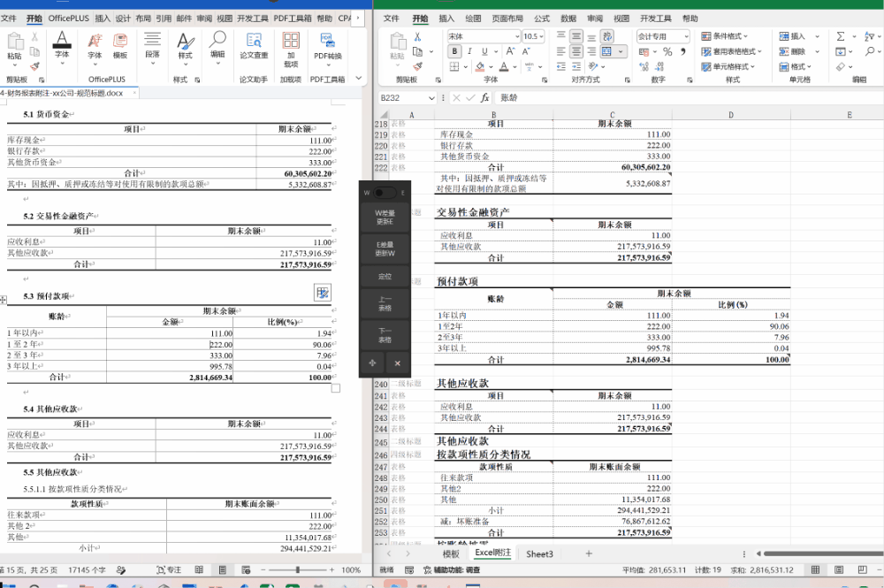
Task: Open the Excel 数据 tab
Action: (568, 19)
